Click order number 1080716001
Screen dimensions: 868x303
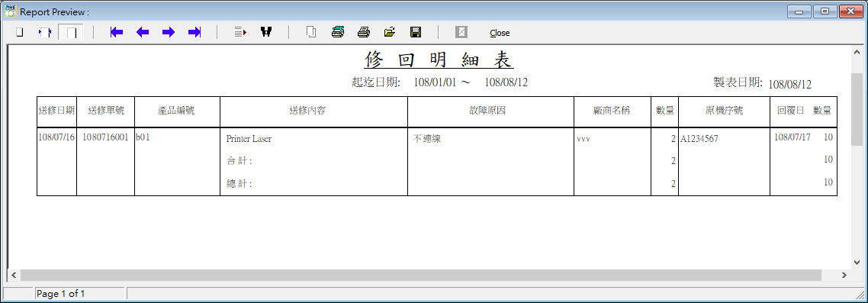tap(105, 137)
